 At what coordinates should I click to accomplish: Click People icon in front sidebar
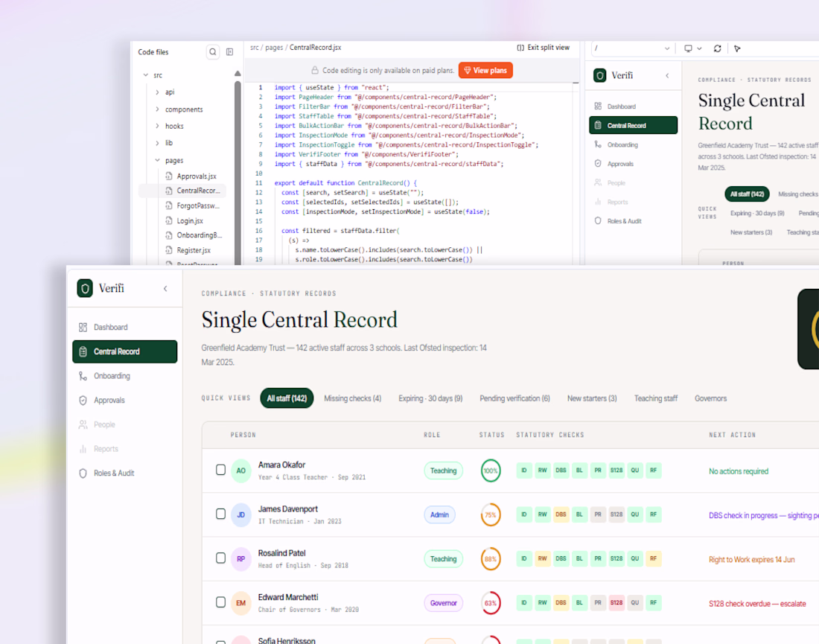pos(83,424)
